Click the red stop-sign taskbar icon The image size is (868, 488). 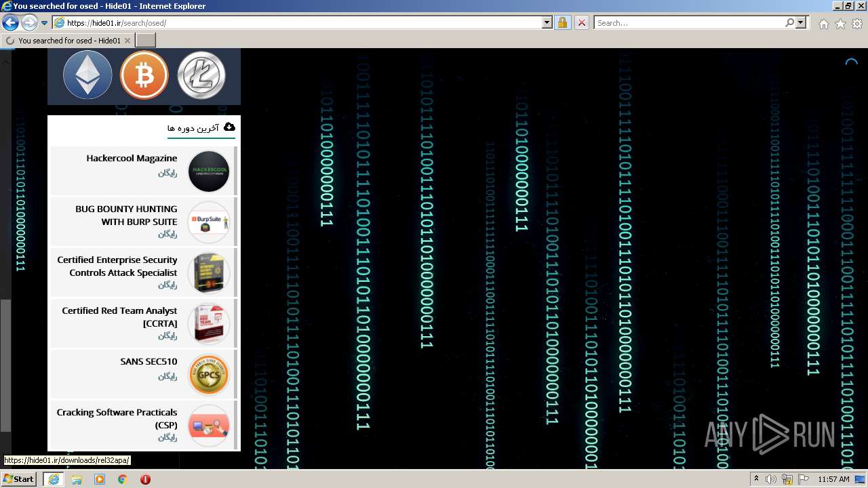click(145, 479)
